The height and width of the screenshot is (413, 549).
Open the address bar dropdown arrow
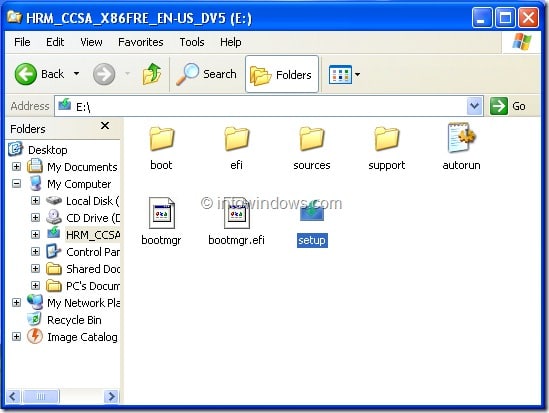pyautogui.click(x=474, y=106)
